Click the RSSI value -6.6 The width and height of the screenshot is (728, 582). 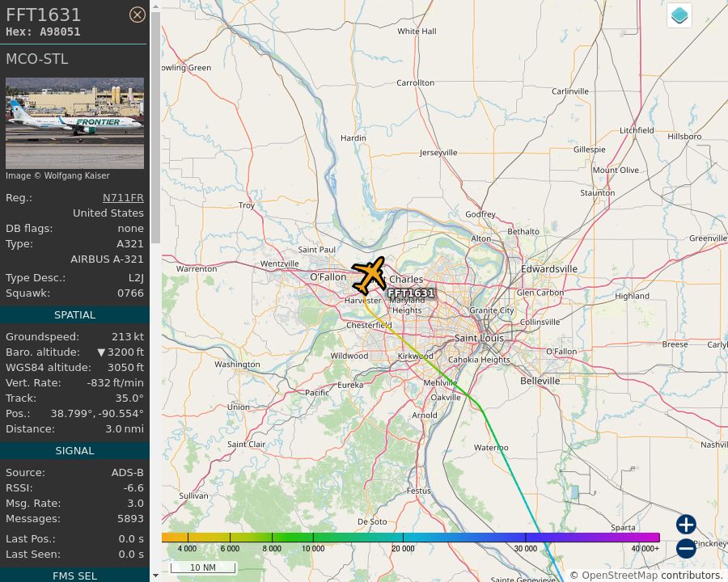(133, 487)
